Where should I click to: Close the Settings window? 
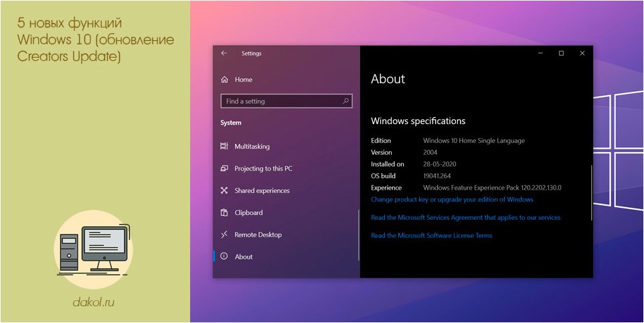pyautogui.click(x=582, y=54)
